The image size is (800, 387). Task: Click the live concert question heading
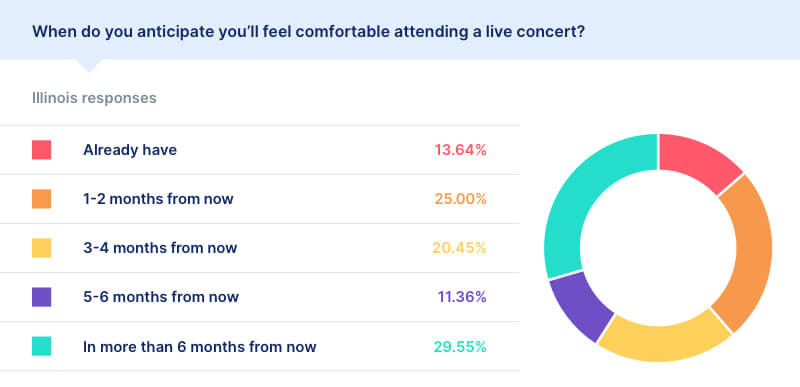(308, 32)
